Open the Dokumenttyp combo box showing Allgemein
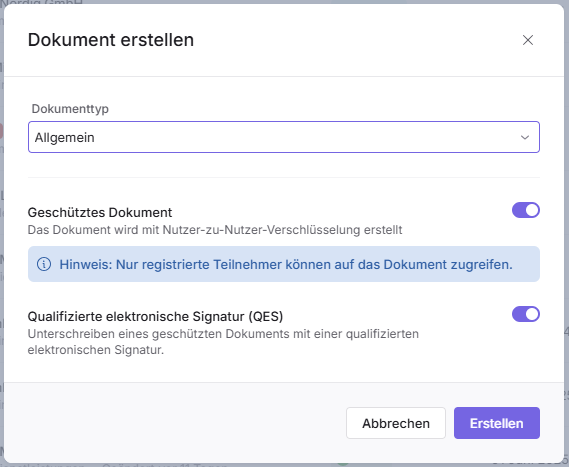The height and width of the screenshot is (467, 569). click(x=284, y=137)
